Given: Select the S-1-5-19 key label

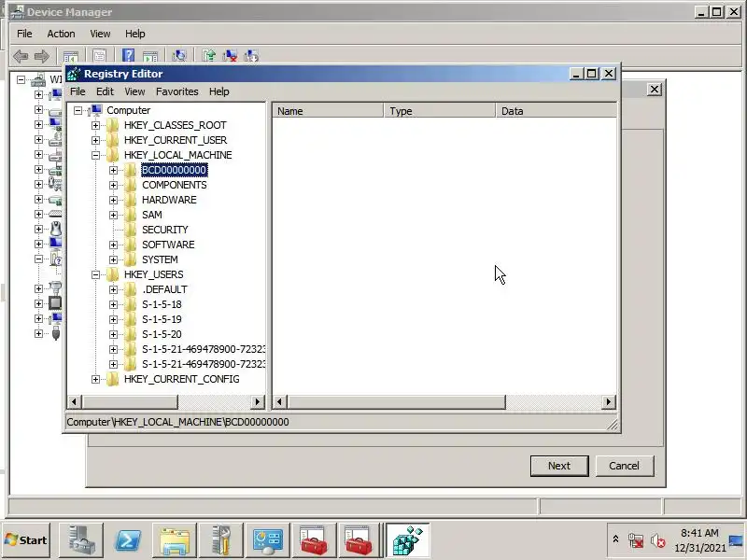Looking at the screenshot, I should tap(162, 319).
